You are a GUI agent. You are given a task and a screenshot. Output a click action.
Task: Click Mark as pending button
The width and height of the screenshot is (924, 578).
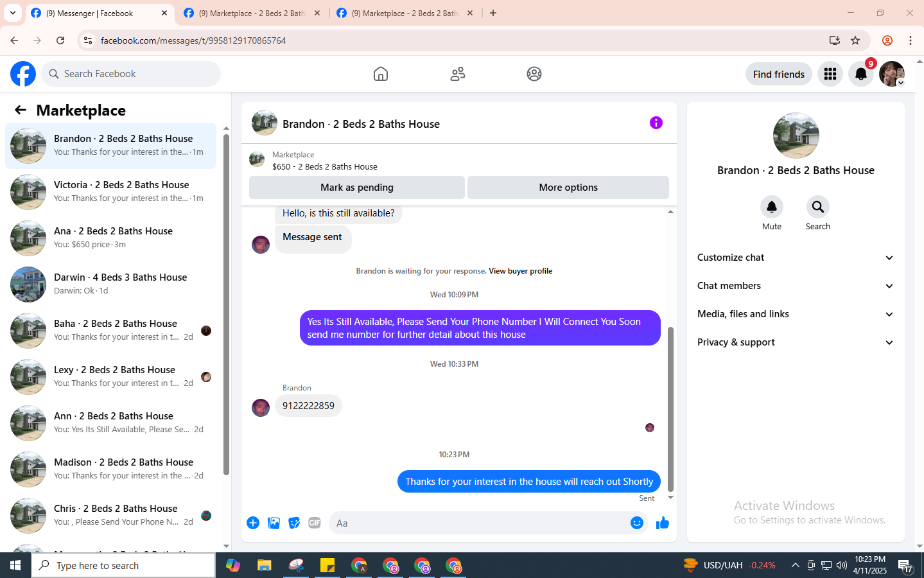[357, 188]
